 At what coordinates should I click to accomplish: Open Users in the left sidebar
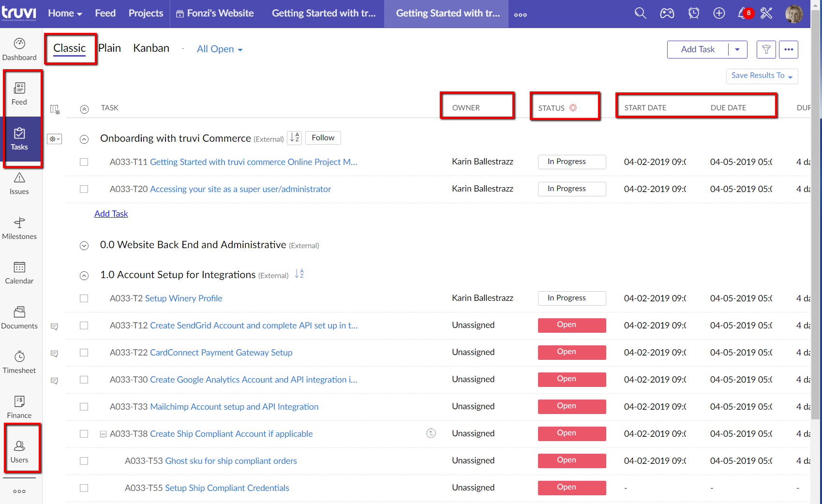click(19, 452)
